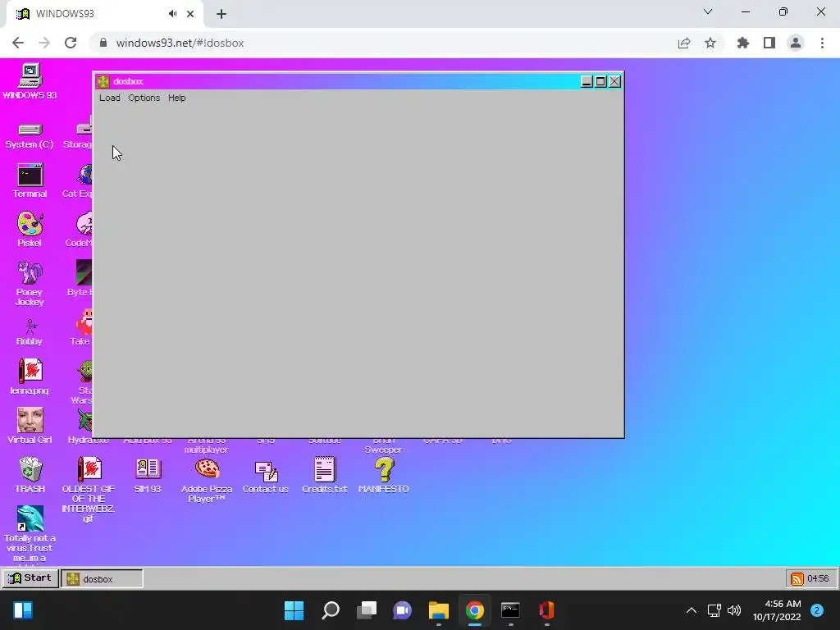Screen dimensions: 840x630
Task: Close the dosbox window
Action: (x=614, y=81)
